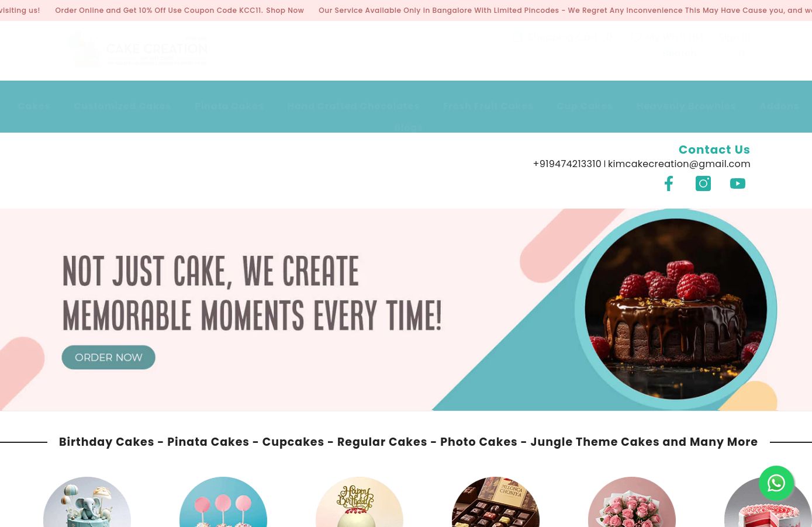This screenshot has height=527, width=812.
Task: Open the Instagram profile icon
Action: pos(703,183)
